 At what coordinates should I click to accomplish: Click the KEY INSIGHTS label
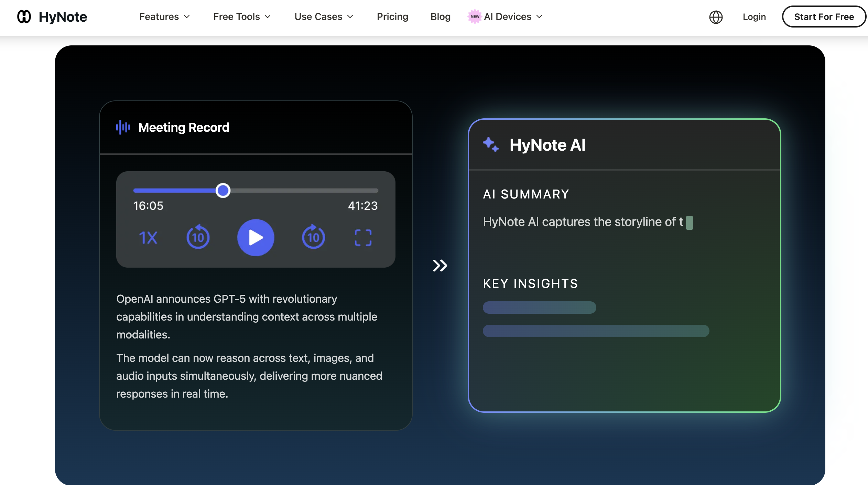[530, 283]
